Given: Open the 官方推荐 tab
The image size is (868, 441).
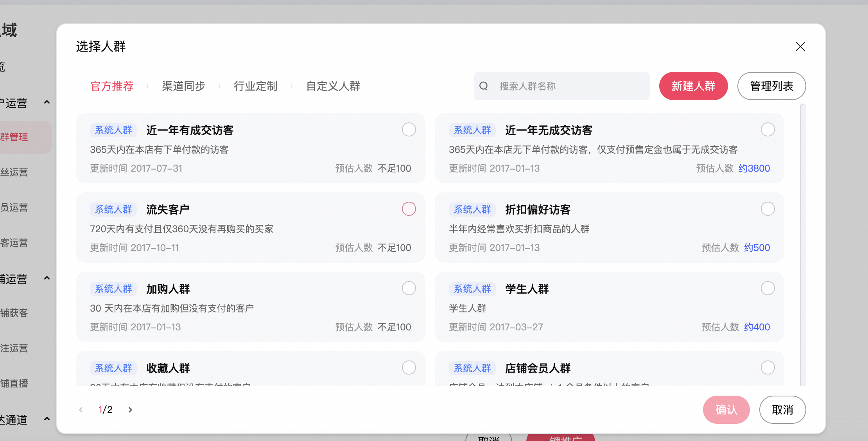Looking at the screenshot, I should (x=112, y=86).
